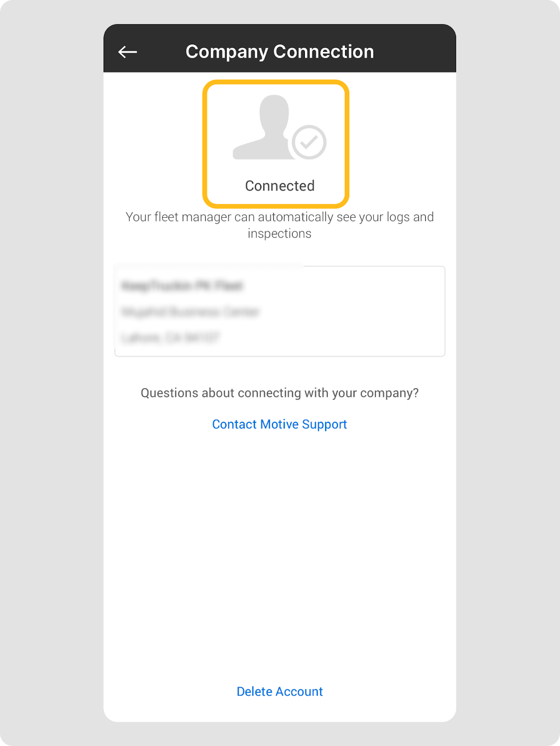Tap the back arrow in the header
This screenshot has height=746, width=560.
click(127, 52)
